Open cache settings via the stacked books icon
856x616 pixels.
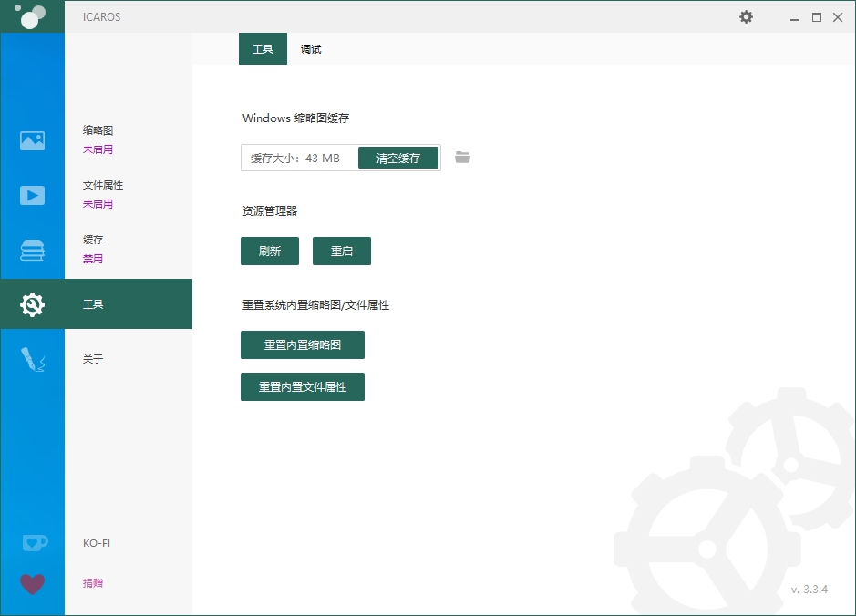pyautogui.click(x=32, y=250)
